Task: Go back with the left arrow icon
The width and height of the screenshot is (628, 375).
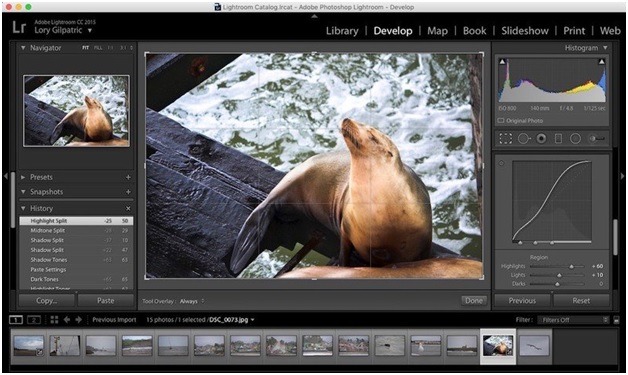Action: (x=66, y=320)
